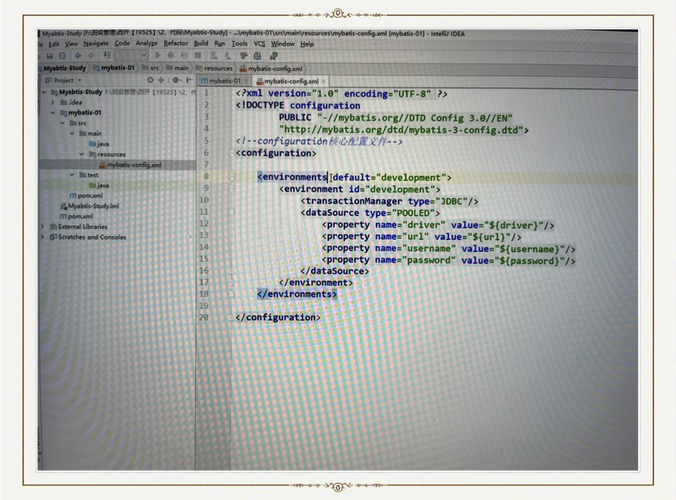Image resolution: width=676 pixels, height=500 pixels.
Task: Close the mybatis-01 editor tab
Action: pos(246,81)
